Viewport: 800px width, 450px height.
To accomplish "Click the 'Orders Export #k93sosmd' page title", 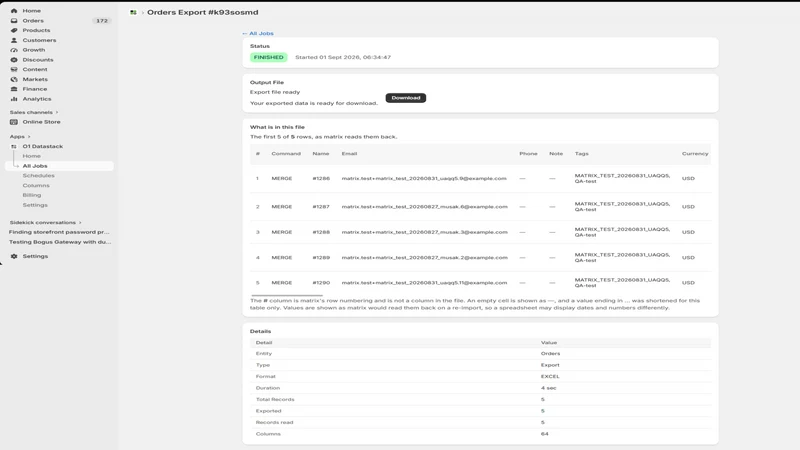I will 203,12.
